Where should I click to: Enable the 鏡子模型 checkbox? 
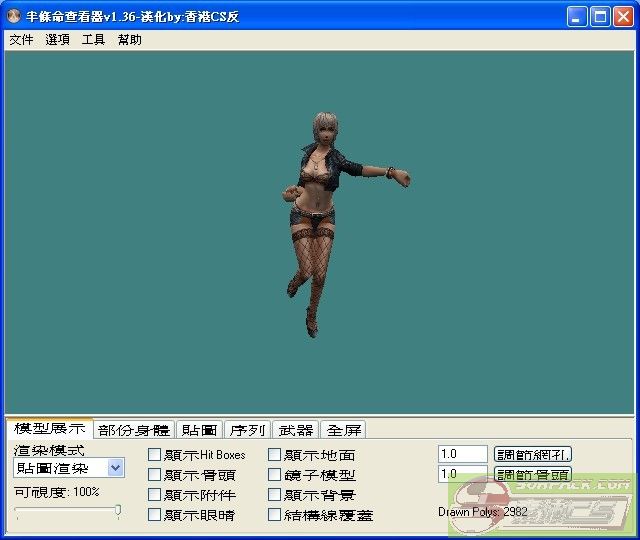(x=274, y=475)
